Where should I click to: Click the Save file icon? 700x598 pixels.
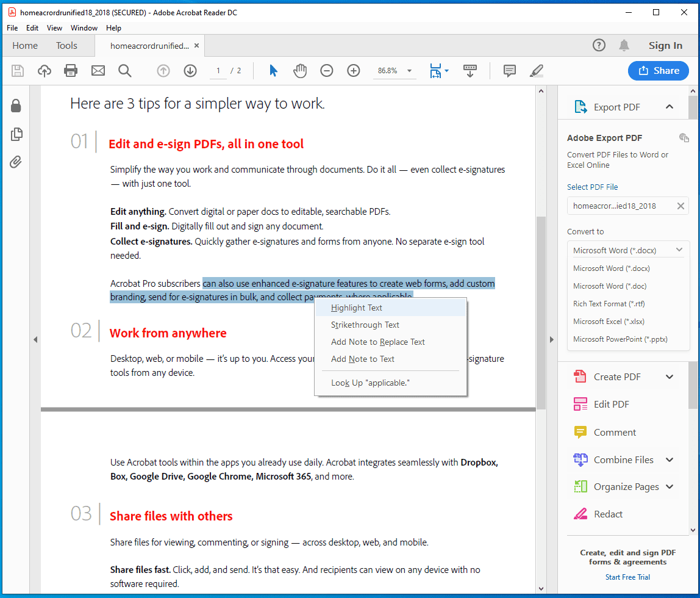click(18, 71)
